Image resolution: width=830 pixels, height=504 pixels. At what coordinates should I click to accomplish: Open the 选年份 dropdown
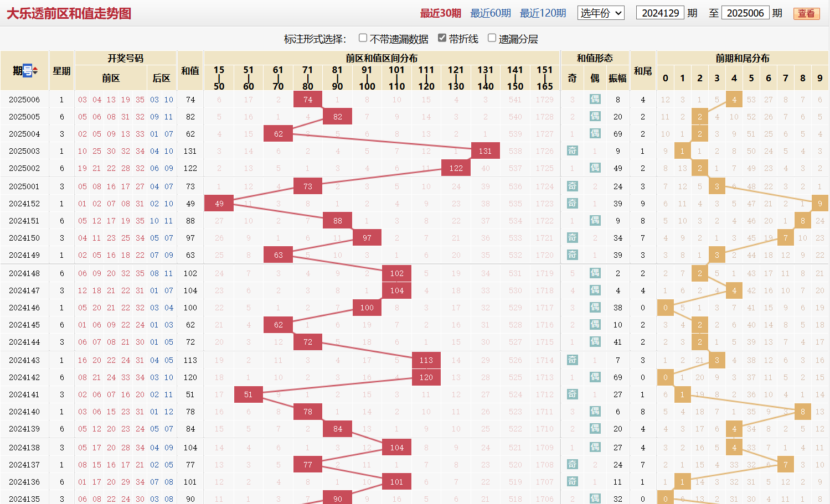pyautogui.click(x=601, y=13)
